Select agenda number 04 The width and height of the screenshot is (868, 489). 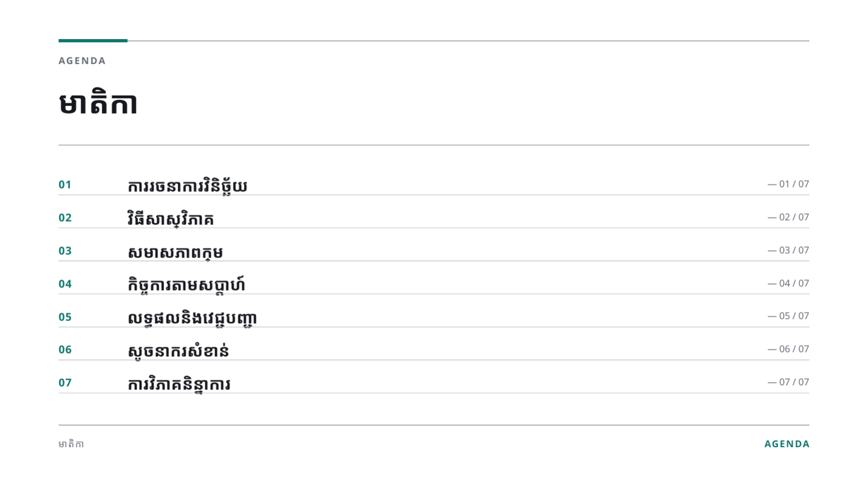(x=65, y=284)
